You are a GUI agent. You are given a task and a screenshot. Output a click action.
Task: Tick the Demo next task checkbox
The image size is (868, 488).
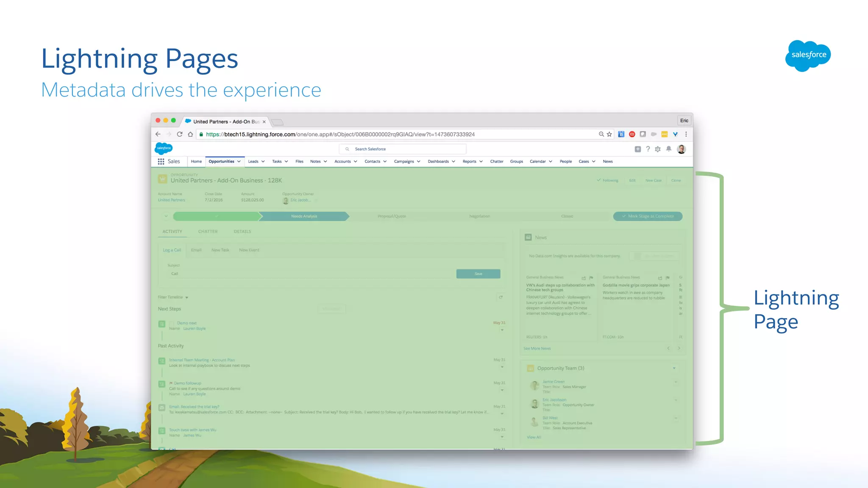(172, 323)
